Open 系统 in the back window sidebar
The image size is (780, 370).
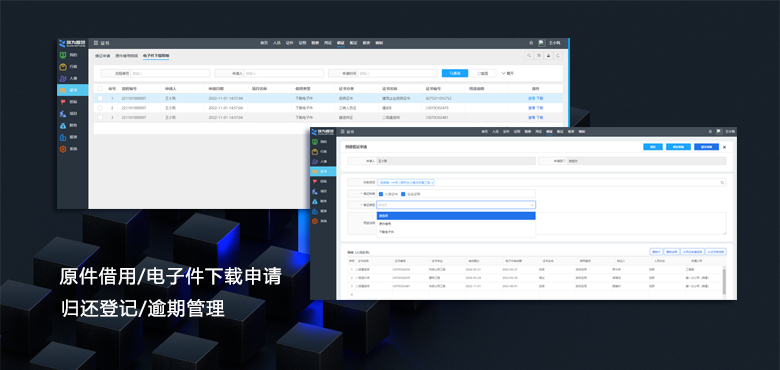73,149
